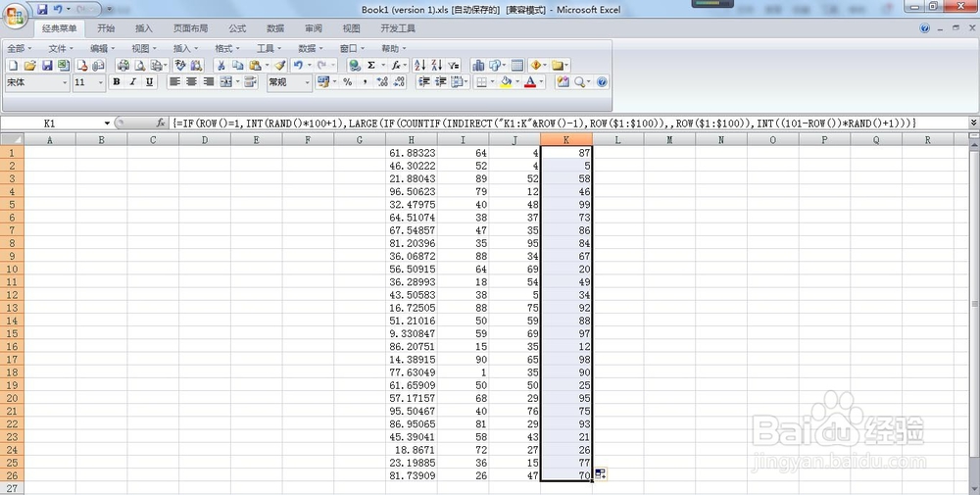Activate the Format Painter brush

[x=280, y=65]
